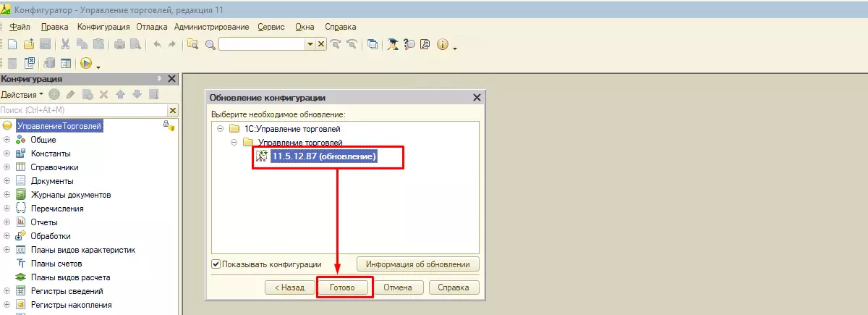Click the Save diskette toolbar icon

coord(45,44)
